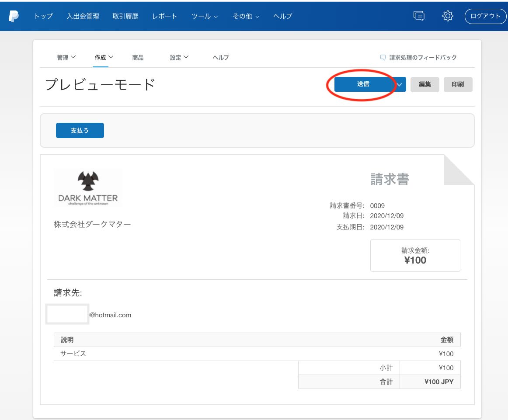
Task: Expand the arrow next to 送信 button
Action: [x=399, y=84]
